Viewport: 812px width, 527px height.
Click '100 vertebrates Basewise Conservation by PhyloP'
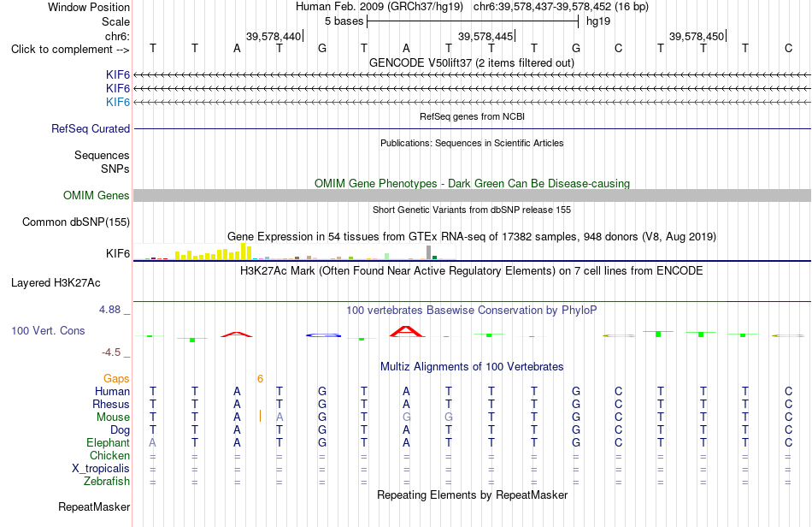[472, 311]
